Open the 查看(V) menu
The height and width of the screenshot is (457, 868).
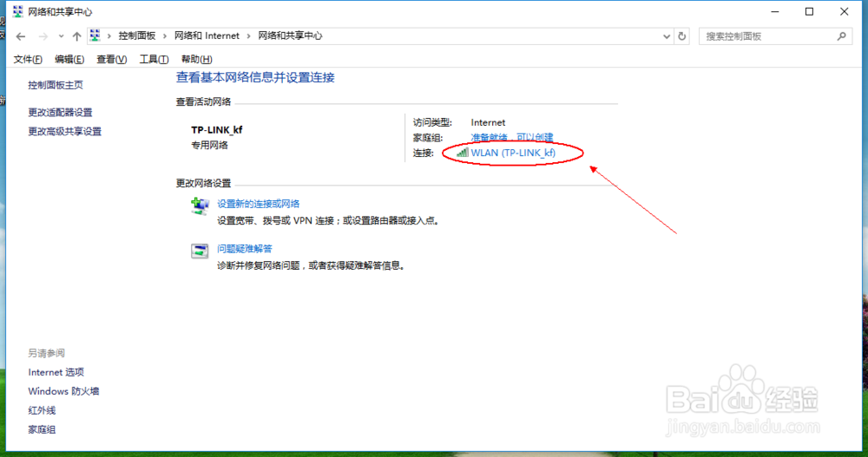pyautogui.click(x=111, y=59)
